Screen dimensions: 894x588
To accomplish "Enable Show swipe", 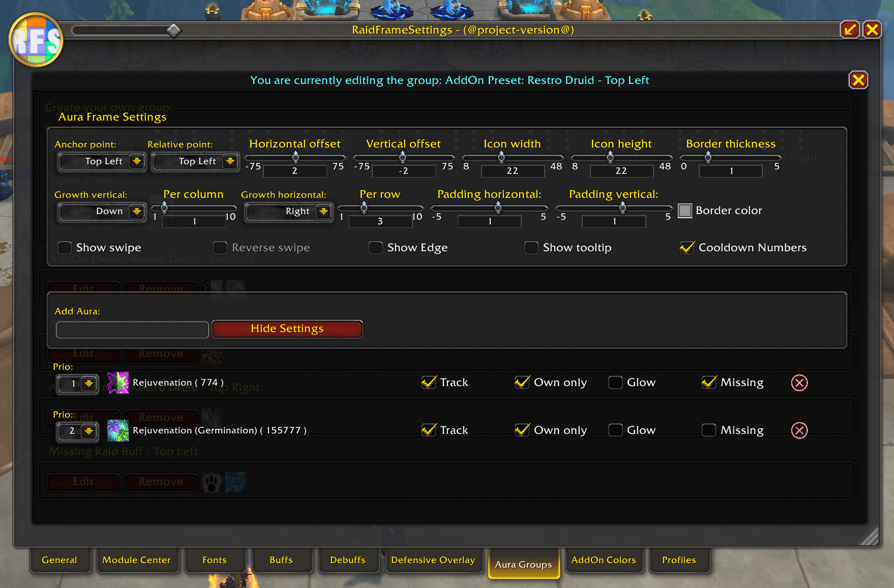I will click(64, 248).
